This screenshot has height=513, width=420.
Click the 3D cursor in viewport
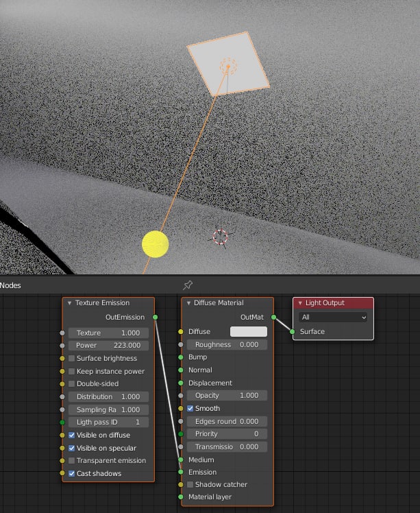[221, 237]
